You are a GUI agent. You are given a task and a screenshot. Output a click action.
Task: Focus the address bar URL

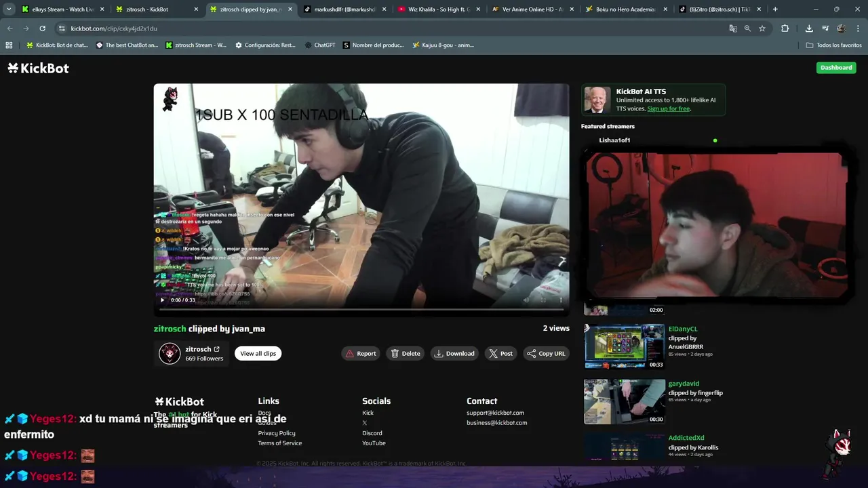(114, 28)
